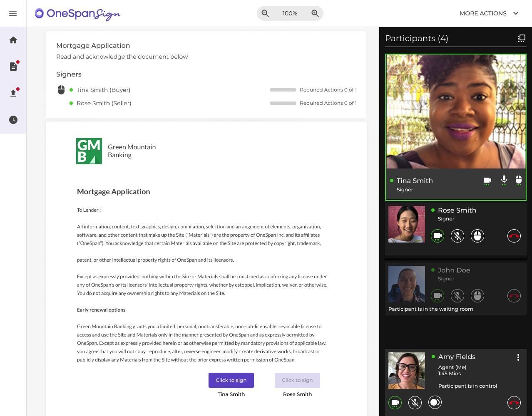Toggle Amy Fields' recording button

(x=435, y=402)
